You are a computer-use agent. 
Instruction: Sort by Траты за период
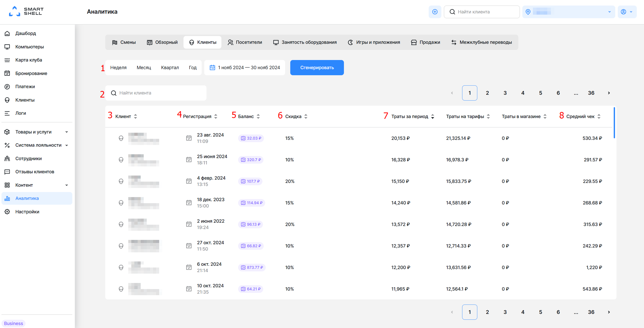[413, 116]
